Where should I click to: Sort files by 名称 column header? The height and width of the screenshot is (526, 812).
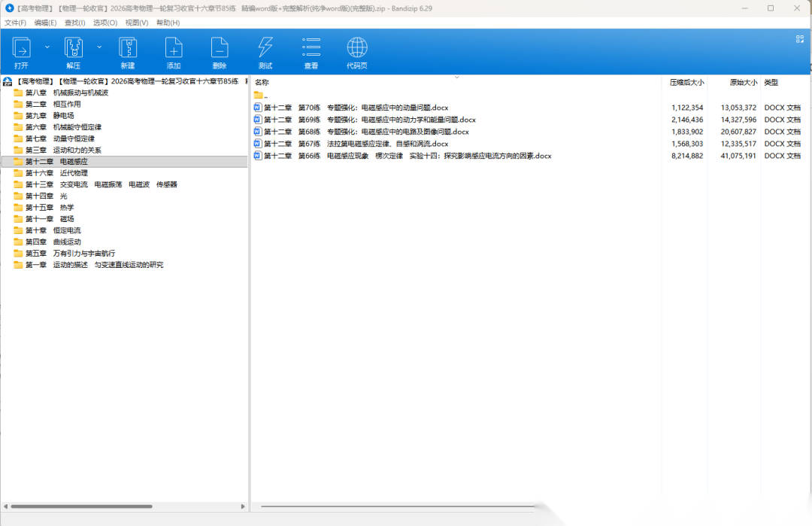[262, 82]
